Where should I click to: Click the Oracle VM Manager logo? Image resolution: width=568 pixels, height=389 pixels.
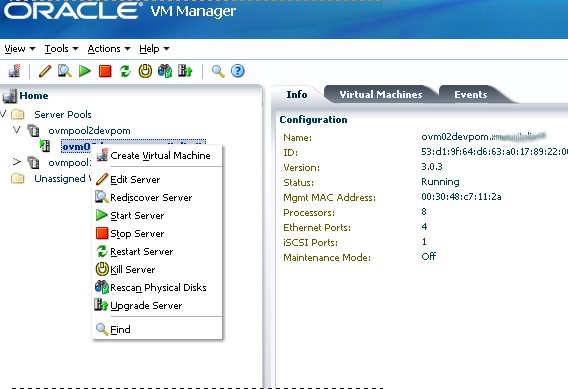120,11
